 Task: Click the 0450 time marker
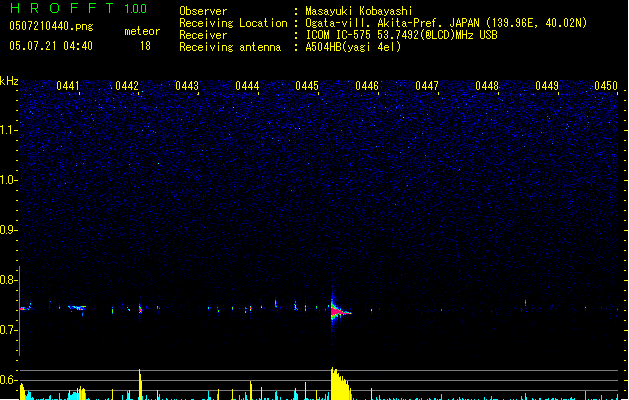[606, 86]
